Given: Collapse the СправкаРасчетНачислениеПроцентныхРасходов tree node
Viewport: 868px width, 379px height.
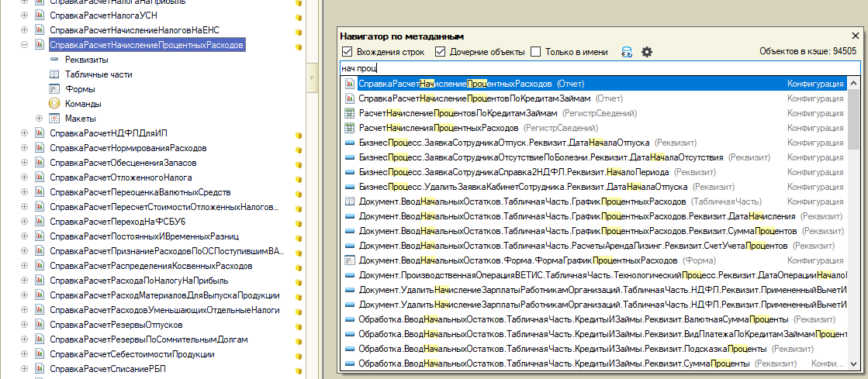Looking at the screenshot, I should click(25, 45).
